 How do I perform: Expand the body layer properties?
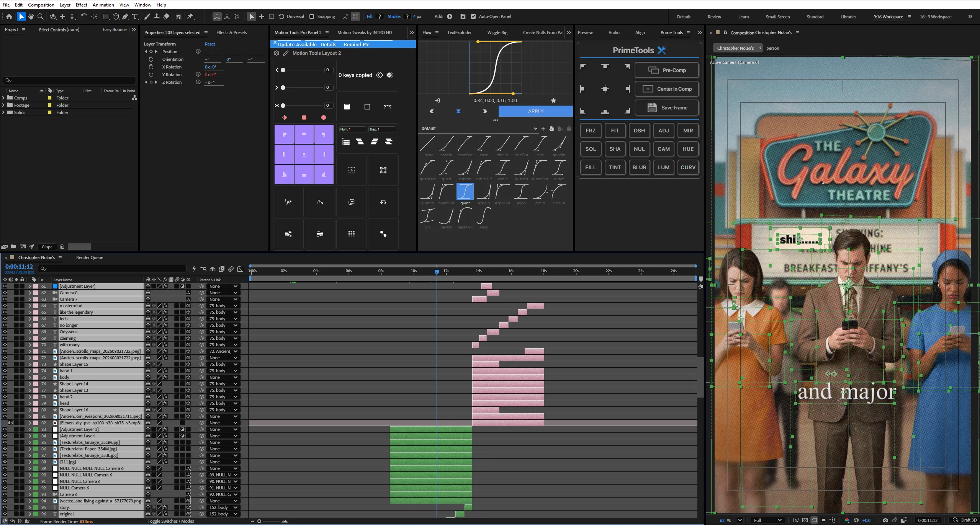[29, 377]
